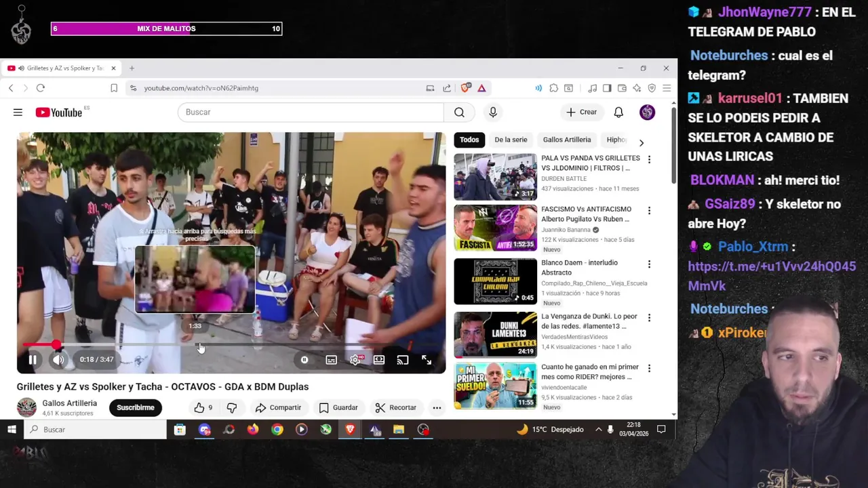Viewport: 868px width, 488px height.
Task: Select the Gallos Artilleria filter chip
Action: (567, 140)
